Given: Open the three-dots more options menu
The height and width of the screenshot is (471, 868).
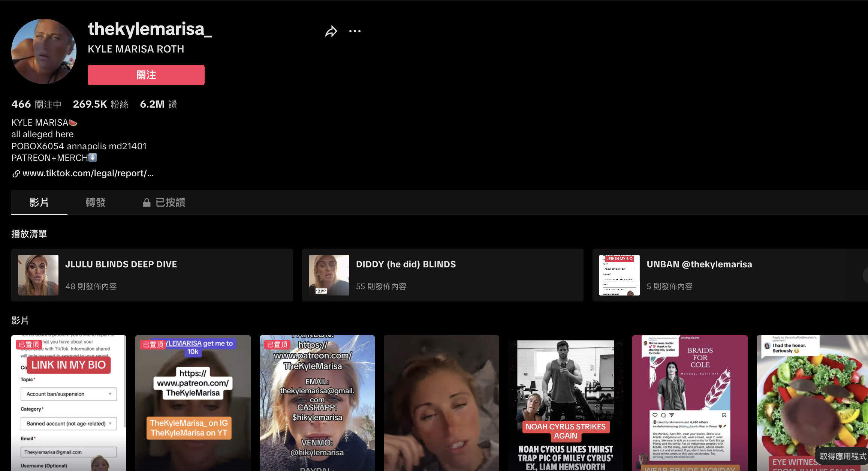Looking at the screenshot, I should [x=355, y=31].
